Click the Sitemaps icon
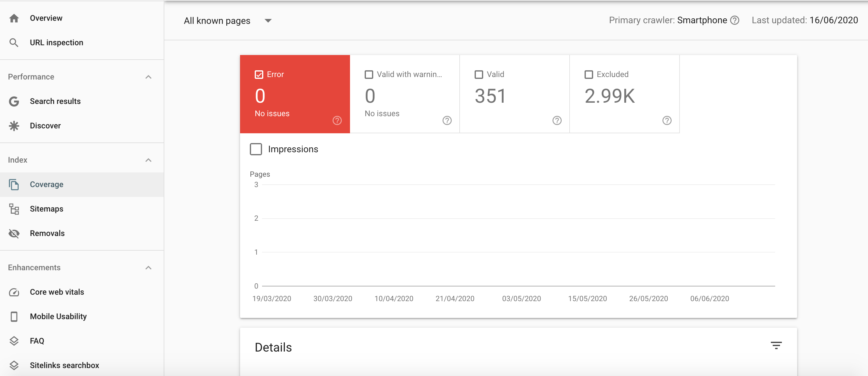 pos(14,209)
